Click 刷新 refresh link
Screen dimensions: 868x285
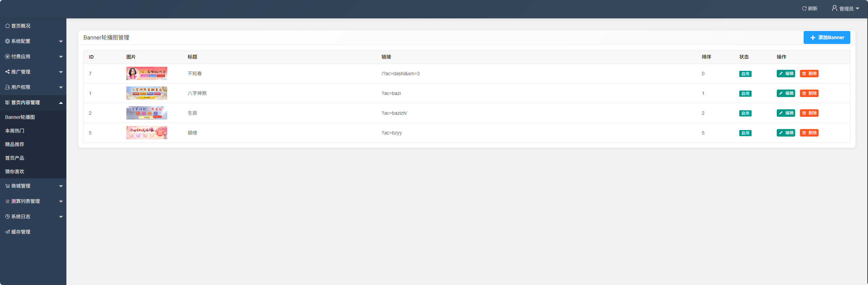[810, 9]
